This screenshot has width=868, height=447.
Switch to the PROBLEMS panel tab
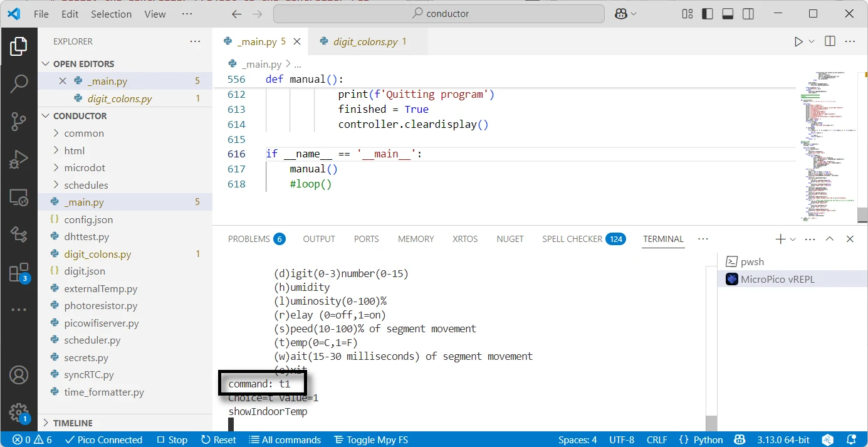256,239
